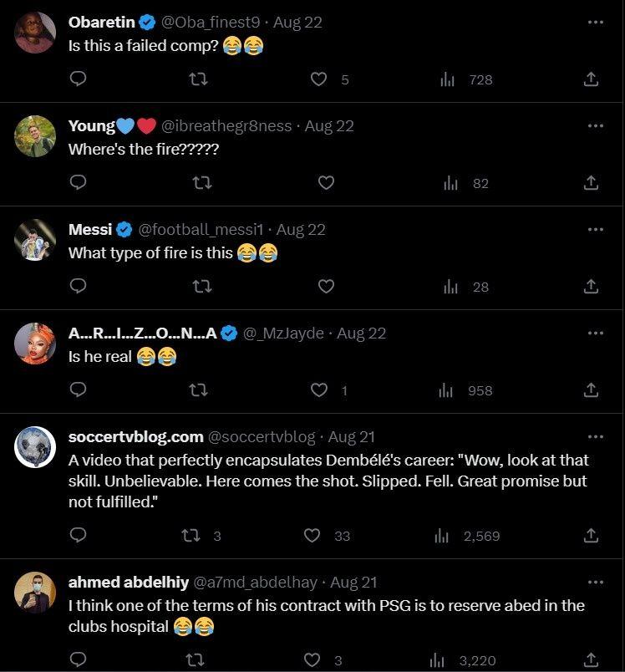Reply to Obaretin's failed comp tweet
The image size is (625, 672).
[x=78, y=79]
